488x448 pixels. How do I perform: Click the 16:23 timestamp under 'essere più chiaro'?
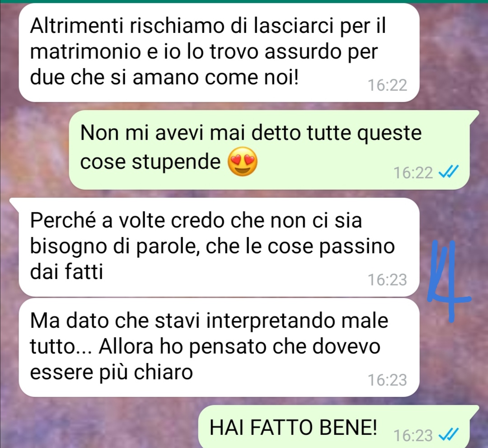click(x=388, y=380)
